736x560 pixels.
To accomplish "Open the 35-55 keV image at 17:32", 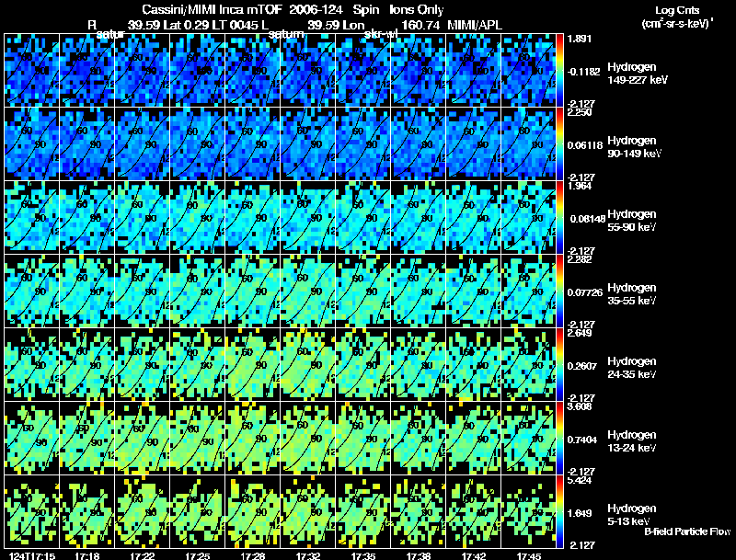I will [x=308, y=291].
